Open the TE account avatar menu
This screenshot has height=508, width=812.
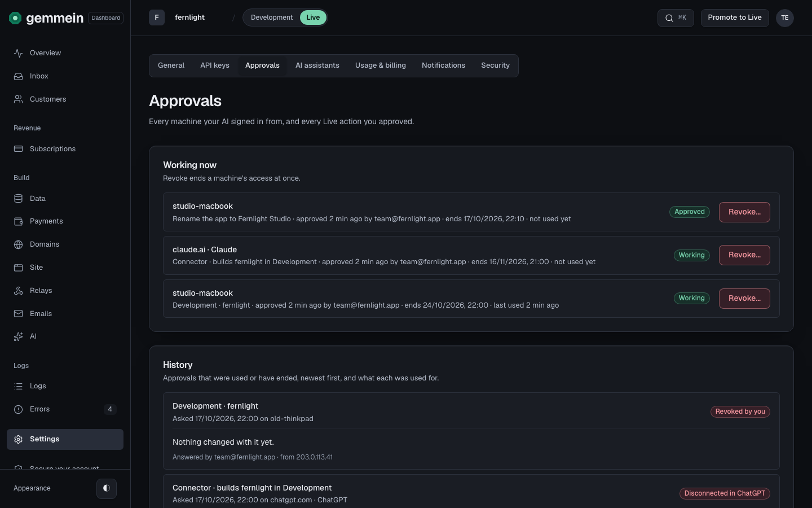click(x=785, y=17)
